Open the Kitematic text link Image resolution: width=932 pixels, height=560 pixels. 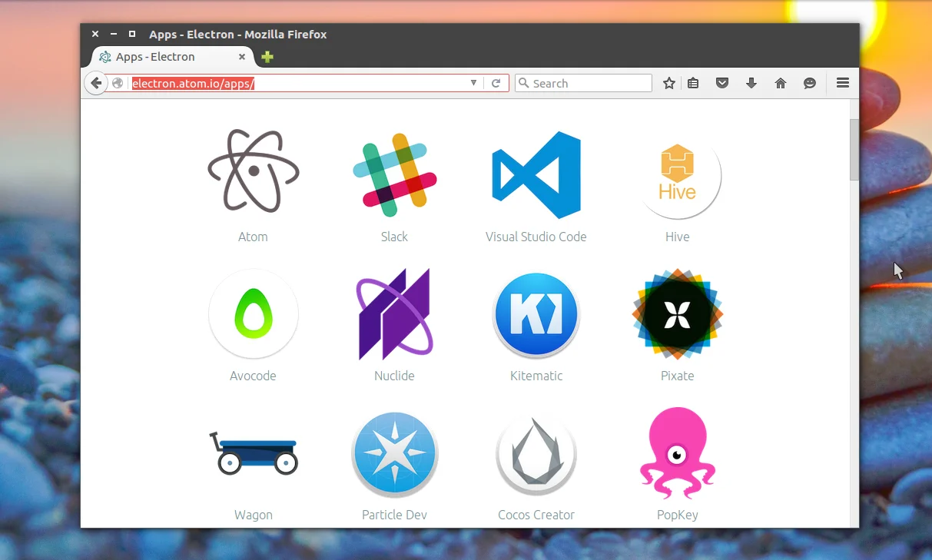tap(536, 376)
